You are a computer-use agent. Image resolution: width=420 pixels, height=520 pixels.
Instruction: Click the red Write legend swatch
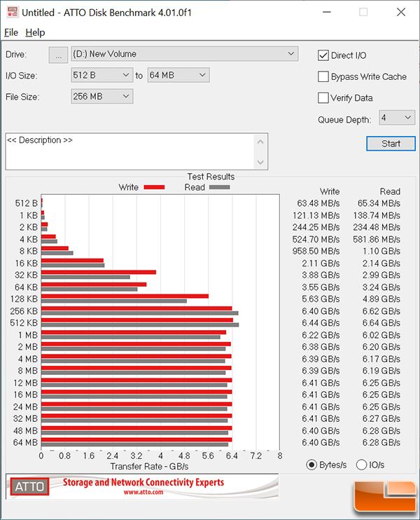pos(155,187)
